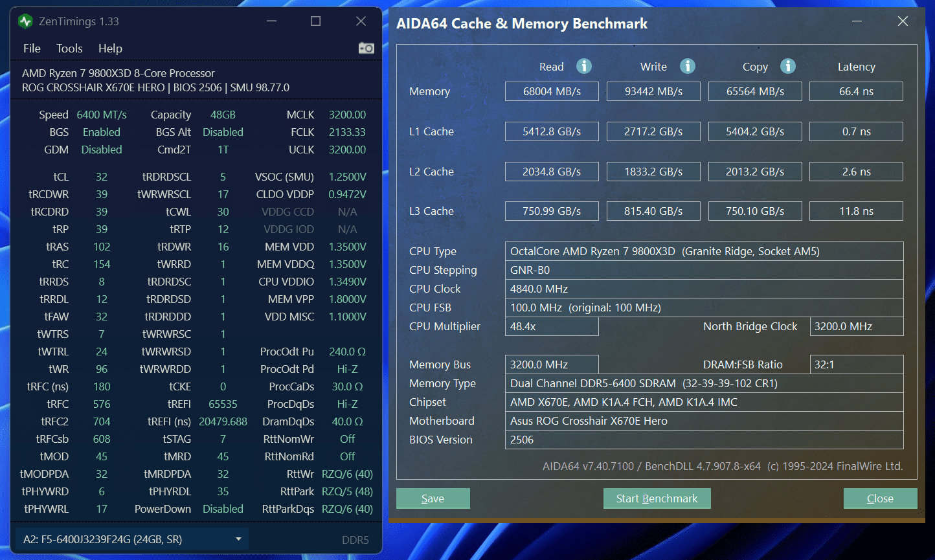Viewport: 935px width, 560px height.
Task: Click the CPU Multiplier 48.4x field
Action: click(x=552, y=326)
